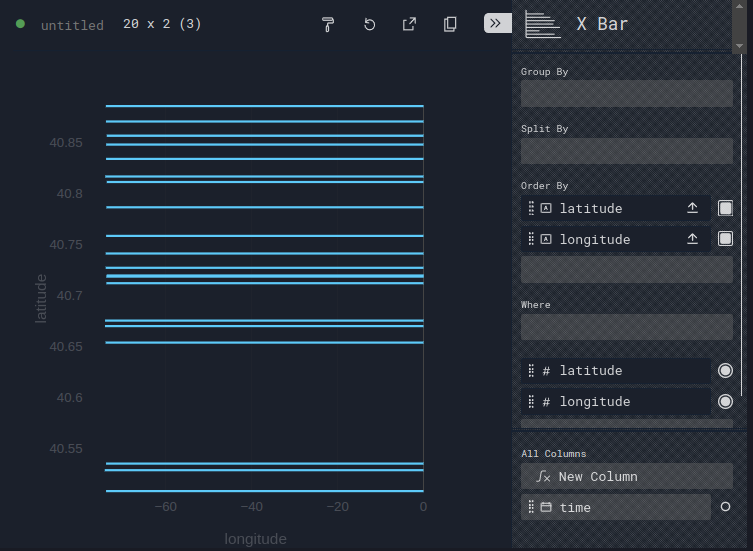Click the New Column button
This screenshot has width=753, height=551.
point(627,476)
